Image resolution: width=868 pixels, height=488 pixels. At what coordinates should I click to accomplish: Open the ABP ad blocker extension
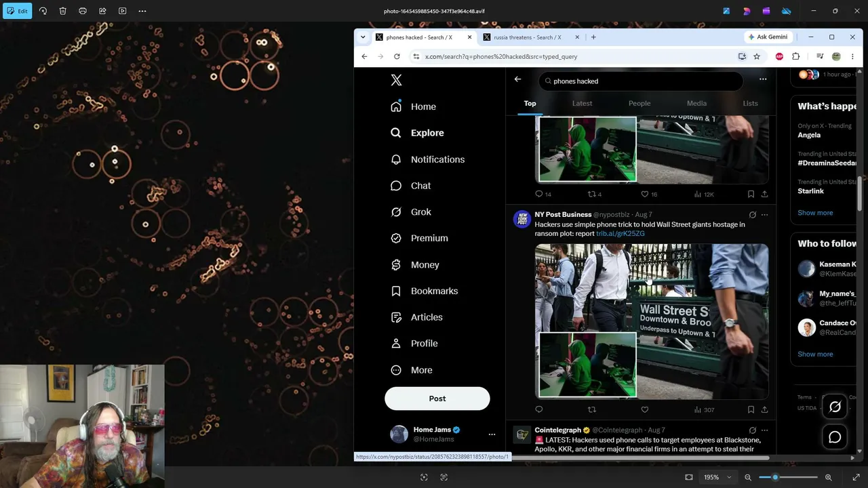(x=779, y=56)
